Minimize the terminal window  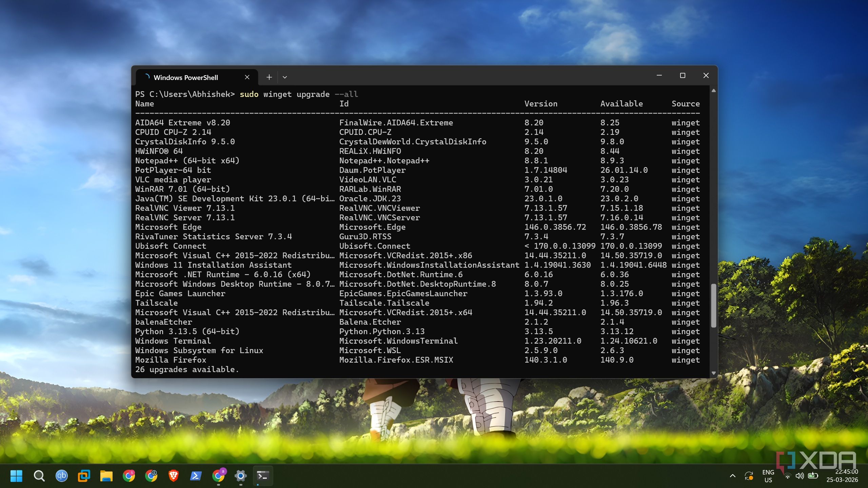[659, 75]
